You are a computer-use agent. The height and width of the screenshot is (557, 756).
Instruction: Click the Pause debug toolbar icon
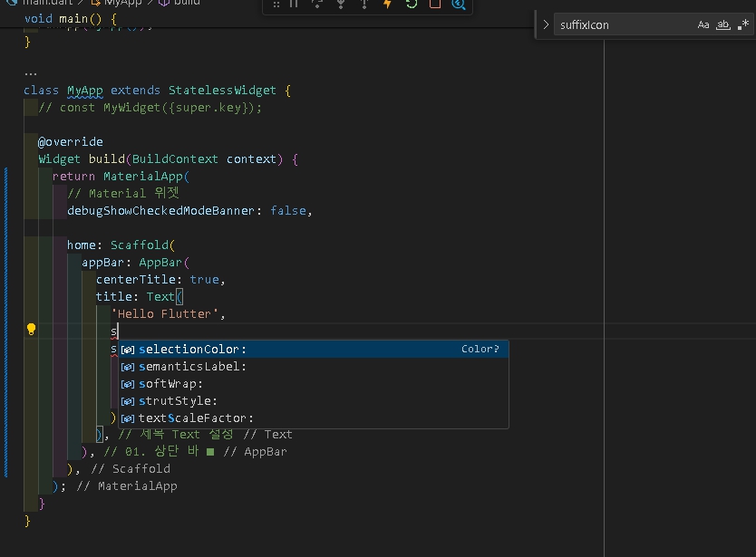[x=294, y=4]
